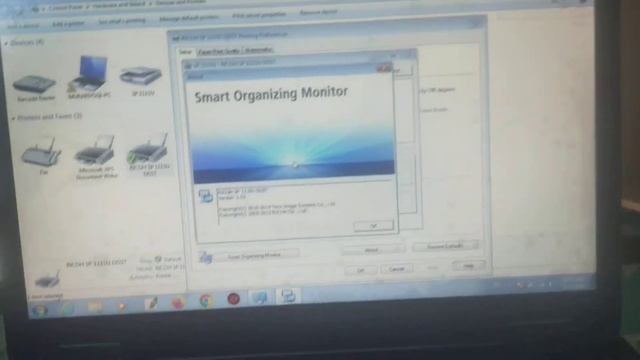Click Help in the Printing Preferences window

point(469,266)
